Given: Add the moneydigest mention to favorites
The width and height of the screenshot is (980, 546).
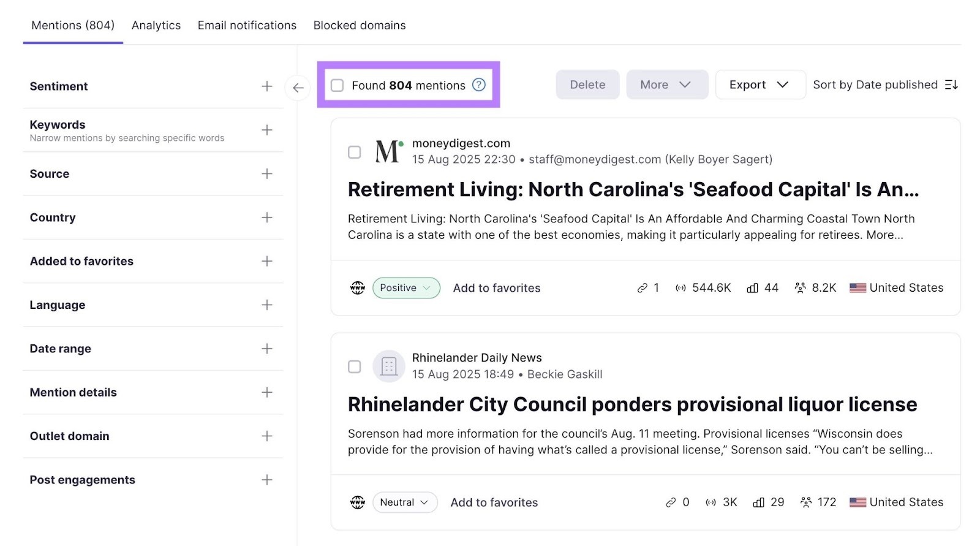Looking at the screenshot, I should (497, 288).
